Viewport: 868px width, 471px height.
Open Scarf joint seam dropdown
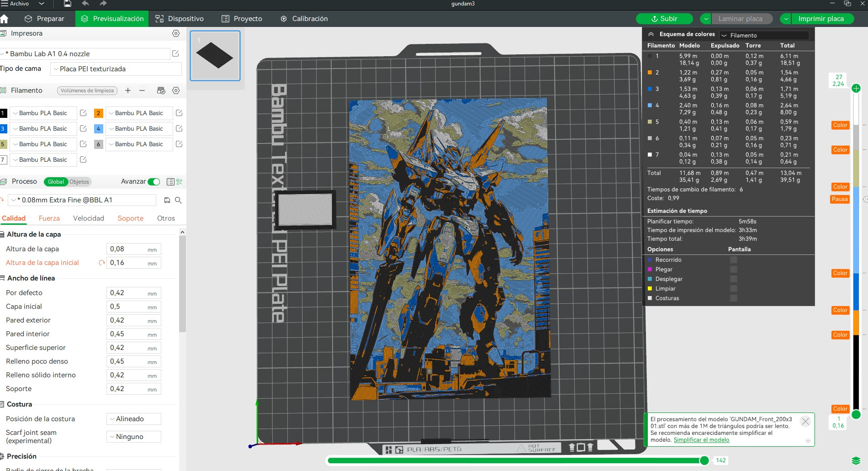click(133, 437)
